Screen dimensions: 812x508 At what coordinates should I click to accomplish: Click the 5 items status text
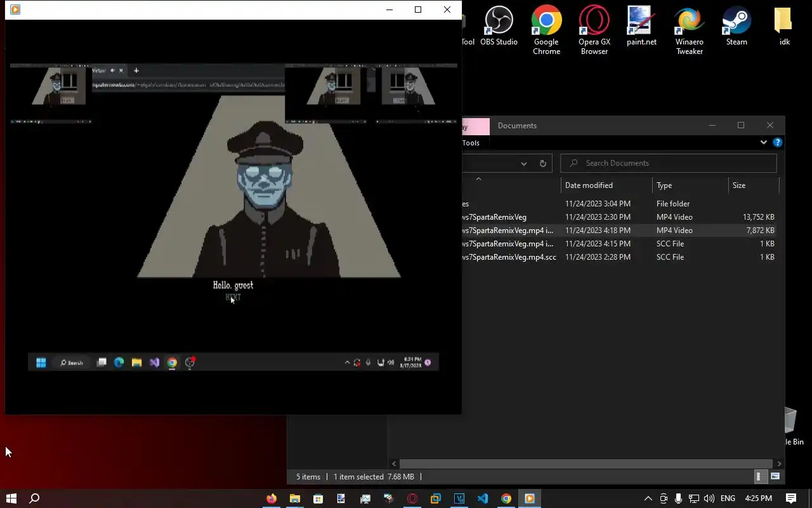308,477
